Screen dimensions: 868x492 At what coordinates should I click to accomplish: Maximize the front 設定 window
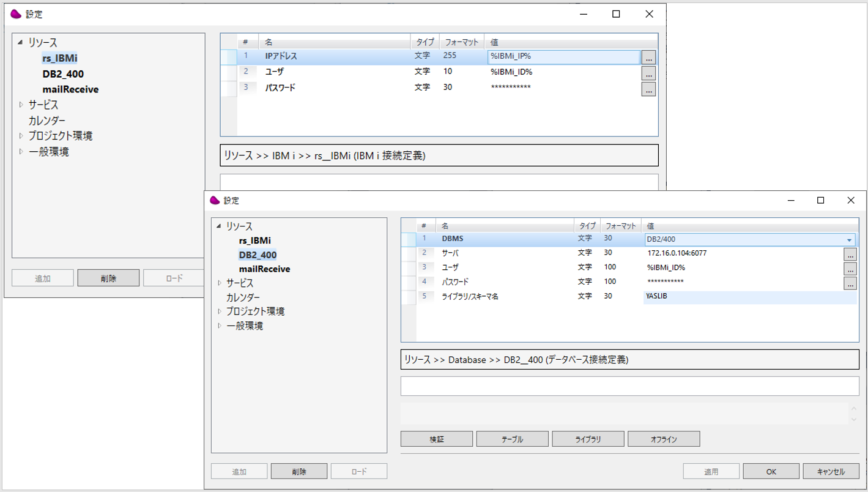tap(821, 200)
